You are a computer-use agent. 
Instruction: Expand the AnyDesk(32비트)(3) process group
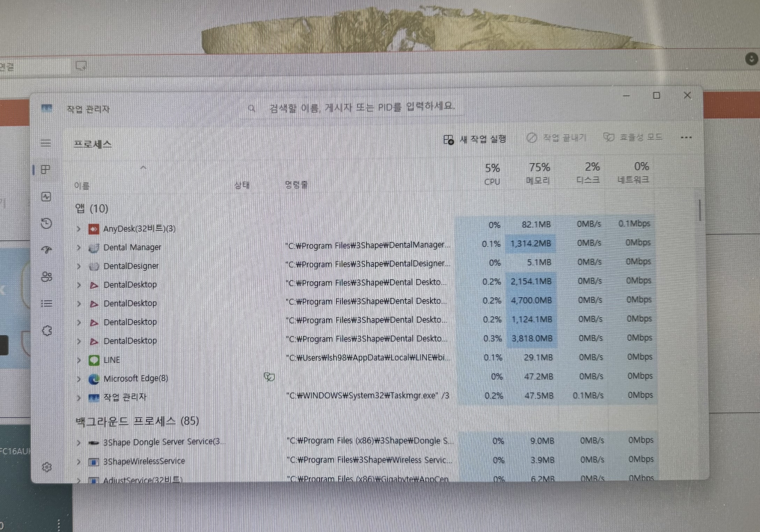tap(78, 229)
